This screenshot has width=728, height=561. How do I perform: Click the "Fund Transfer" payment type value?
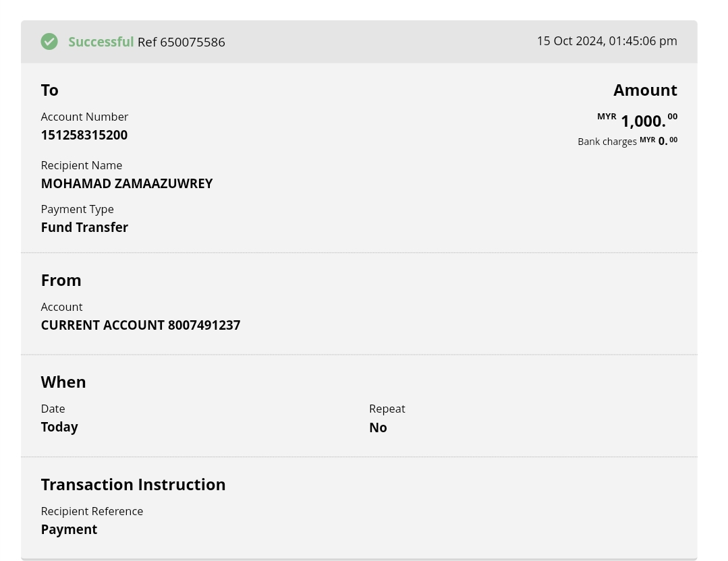(84, 227)
